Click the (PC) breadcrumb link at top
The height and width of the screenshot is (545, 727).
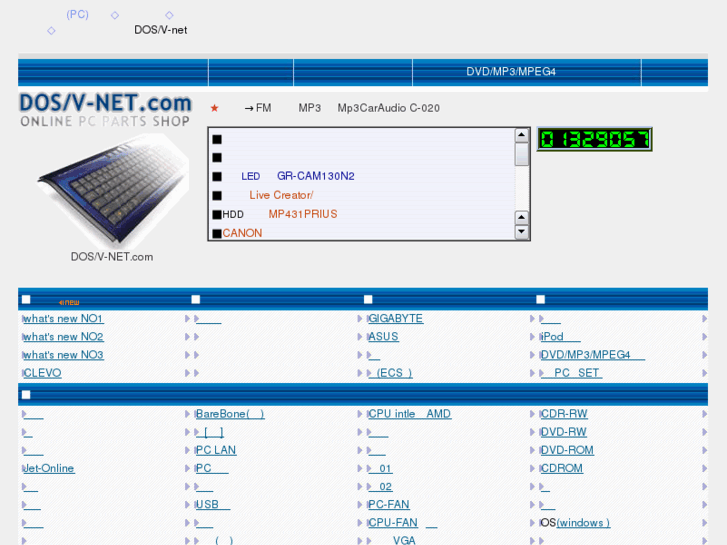pyautogui.click(x=77, y=14)
